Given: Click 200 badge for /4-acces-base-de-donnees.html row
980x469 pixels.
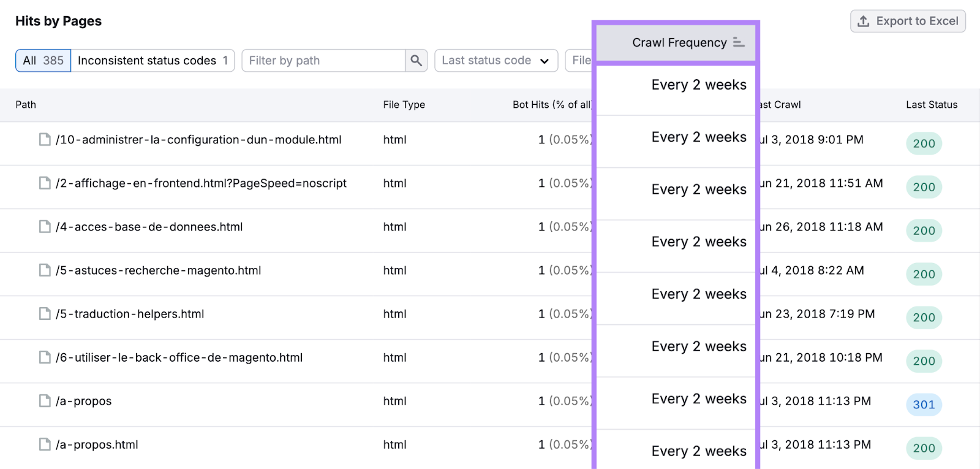Looking at the screenshot, I should pos(924,231).
